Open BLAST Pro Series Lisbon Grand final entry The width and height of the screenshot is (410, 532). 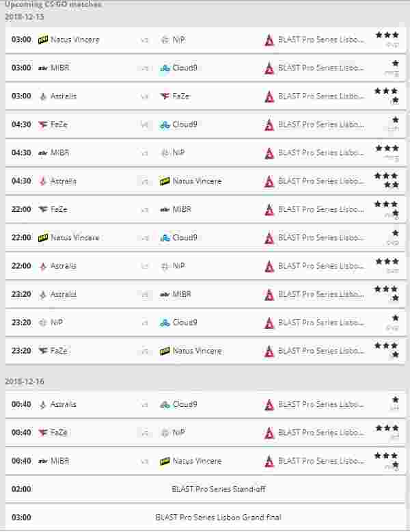pyautogui.click(x=205, y=518)
